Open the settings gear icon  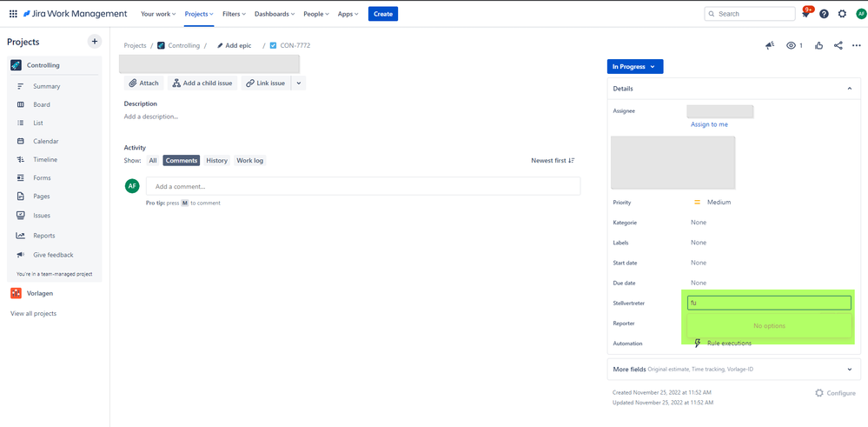[x=842, y=14]
